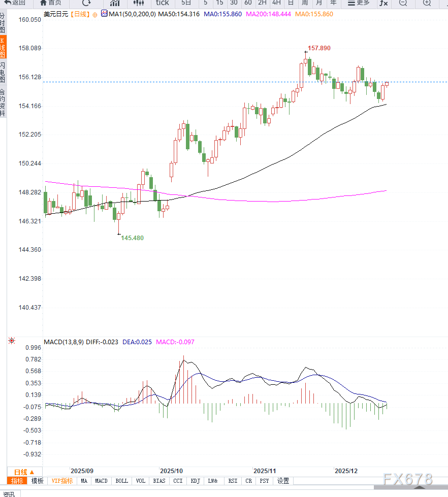The height and width of the screenshot is (497, 448).
Task: Open the bar chart style icon
Action: click(115, 3)
